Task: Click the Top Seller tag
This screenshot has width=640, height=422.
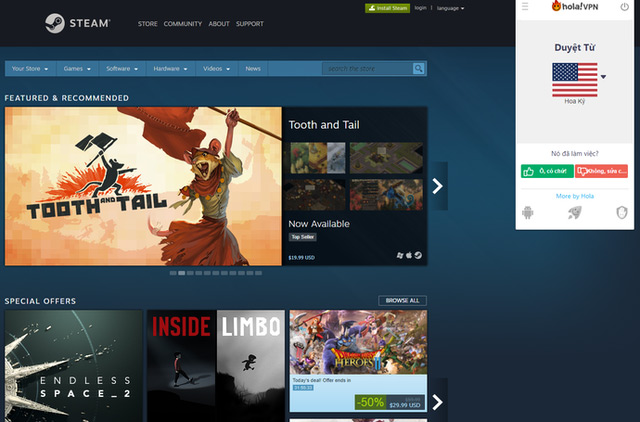Action: point(302,237)
